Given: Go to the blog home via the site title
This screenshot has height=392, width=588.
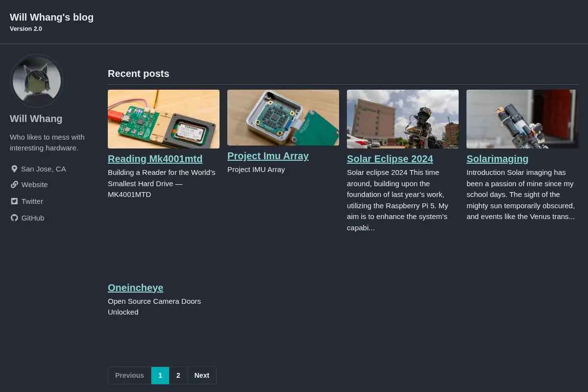Looking at the screenshot, I should (x=51, y=17).
